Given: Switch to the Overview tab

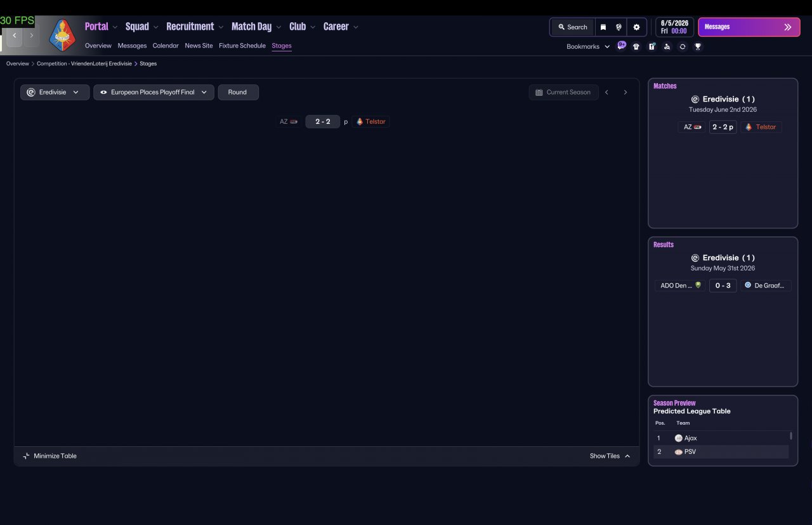Looking at the screenshot, I should (x=98, y=46).
